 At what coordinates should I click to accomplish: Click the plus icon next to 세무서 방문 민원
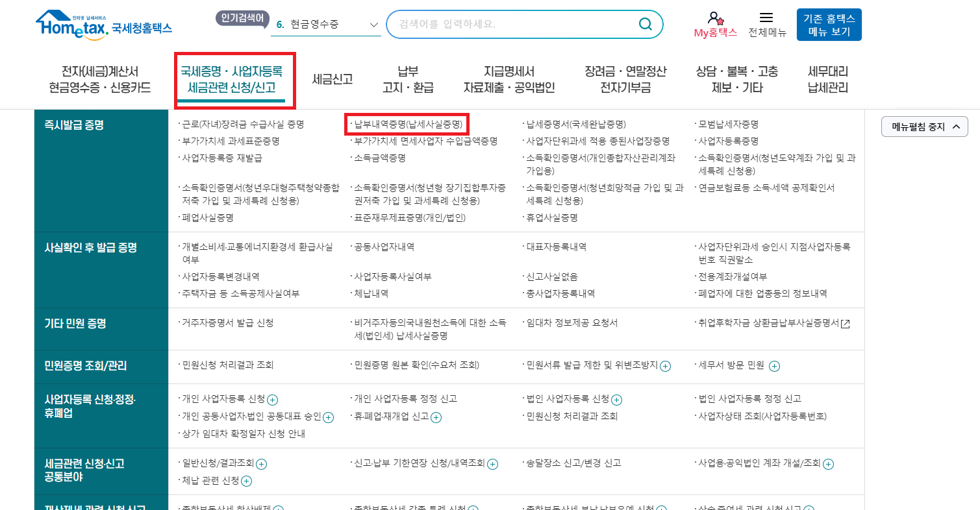coord(773,365)
